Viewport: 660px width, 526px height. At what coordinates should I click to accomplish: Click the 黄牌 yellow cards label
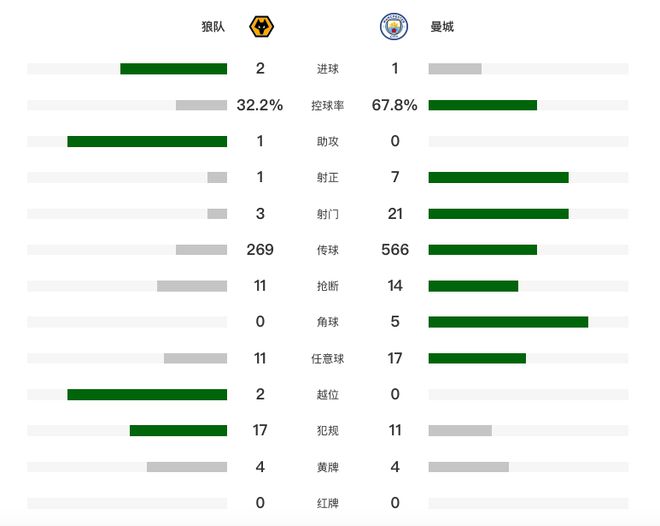pyautogui.click(x=327, y=467)
